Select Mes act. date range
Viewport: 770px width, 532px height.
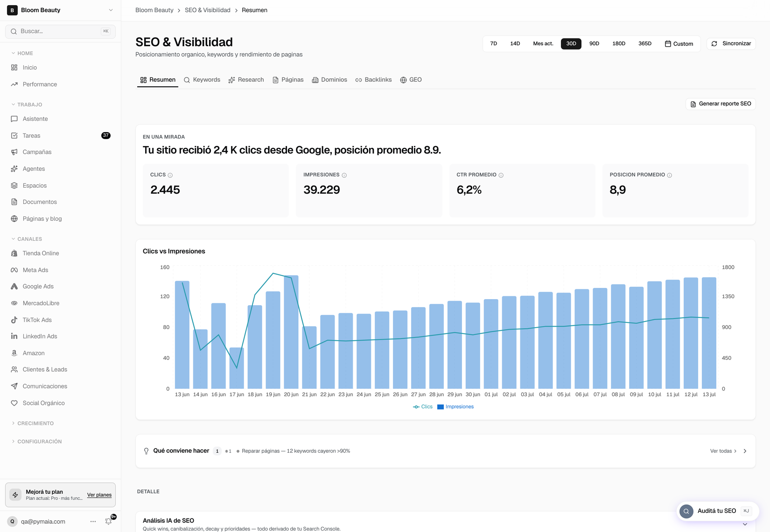click(x=543, y=44)
